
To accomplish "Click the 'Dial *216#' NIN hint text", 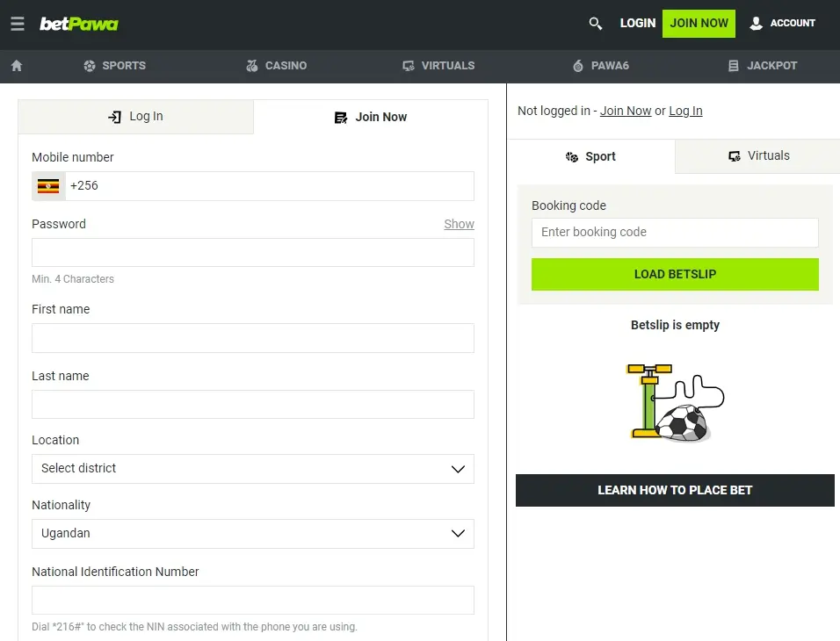I will (x=194, y=627).
